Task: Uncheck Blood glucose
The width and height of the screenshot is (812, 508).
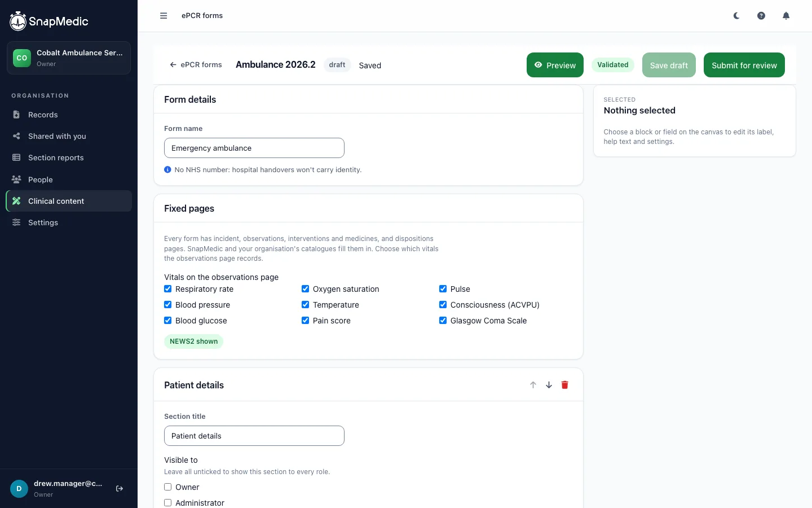Action: 168,321
